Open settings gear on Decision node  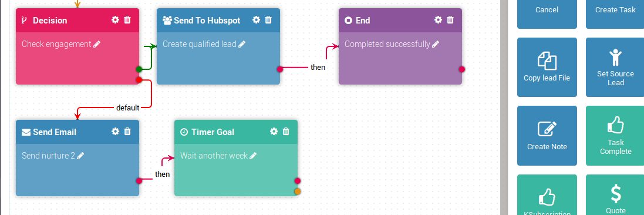point(116,20)
